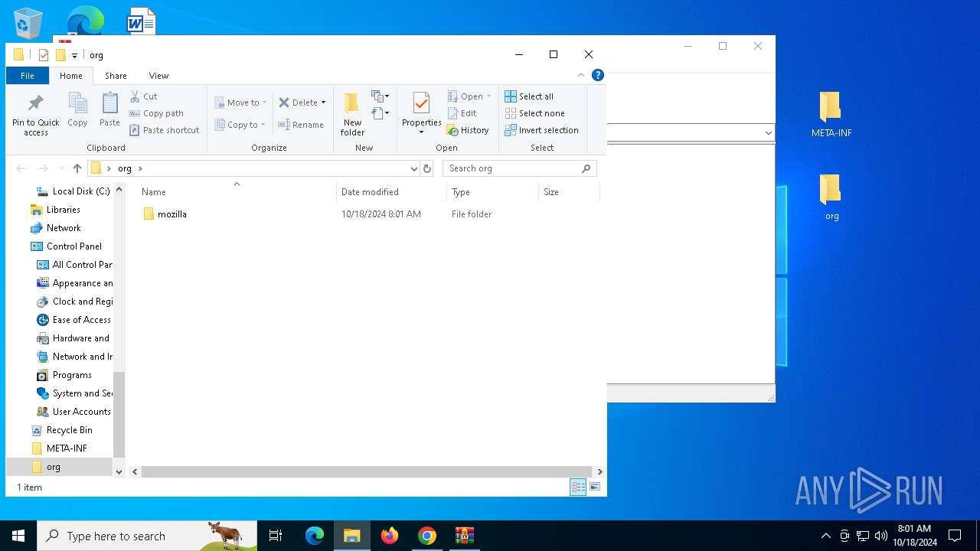The width and height of the screenshot is (980, 551).
Task: Open the Move to dropdown
Action: (x=240, y=102)
